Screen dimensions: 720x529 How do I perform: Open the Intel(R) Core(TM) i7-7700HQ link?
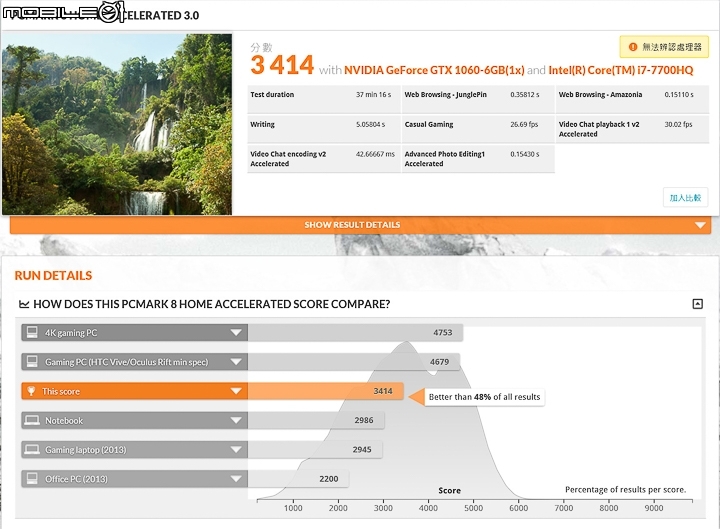(x=620, y=70)
